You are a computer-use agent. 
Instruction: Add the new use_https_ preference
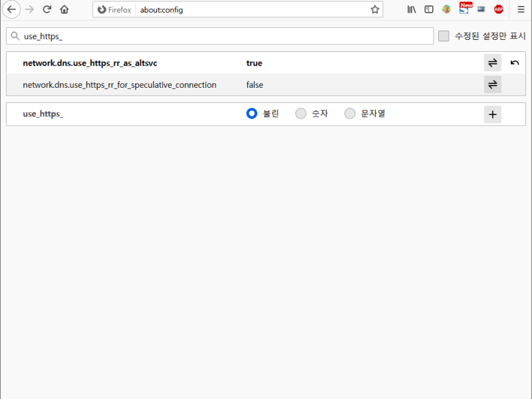[x=492, y=114]
